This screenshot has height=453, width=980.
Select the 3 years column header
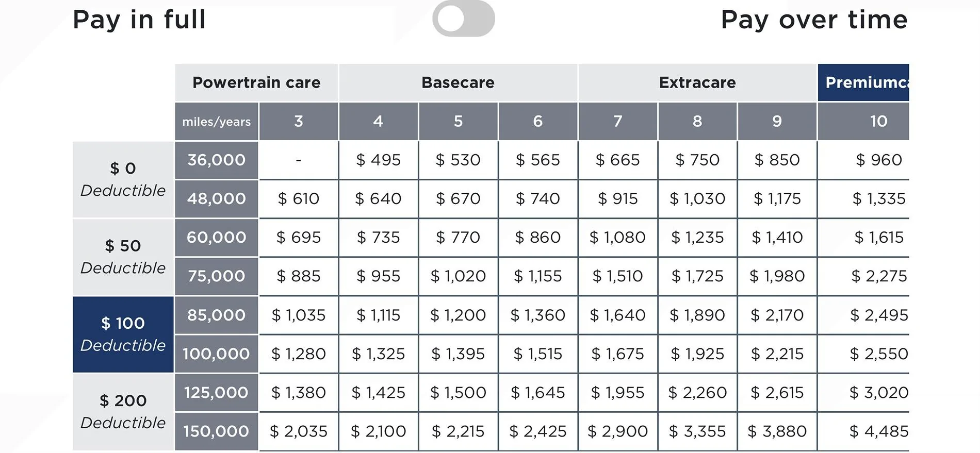[298, 121]
